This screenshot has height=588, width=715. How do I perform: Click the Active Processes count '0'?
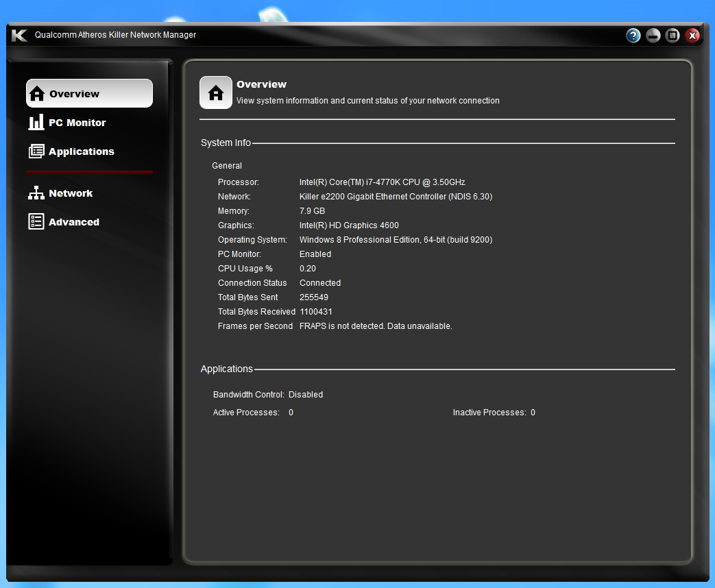(291, 413)
